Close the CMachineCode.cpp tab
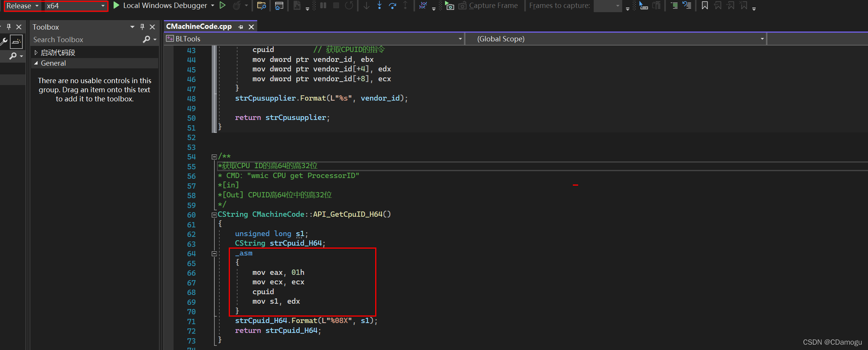Viewport: 868px width, 350px height. point(251,27)
